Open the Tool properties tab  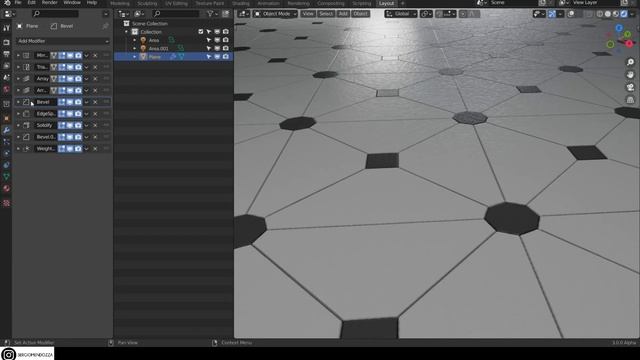(6, 28)
